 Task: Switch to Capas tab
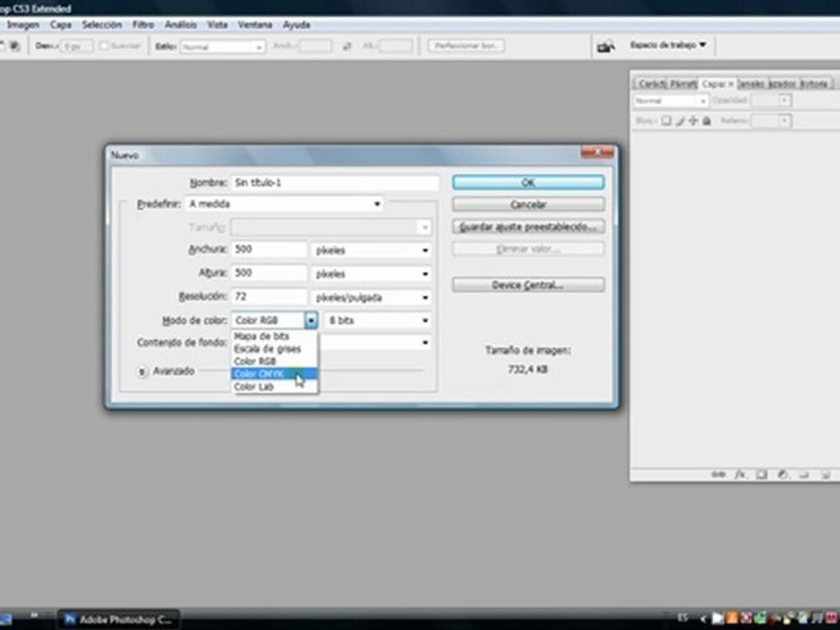pyautogui.click(x=717, y=84)
